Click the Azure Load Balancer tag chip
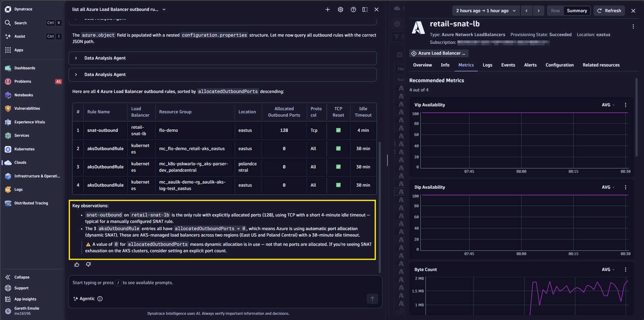644x320 pixels. click(439, 53)
